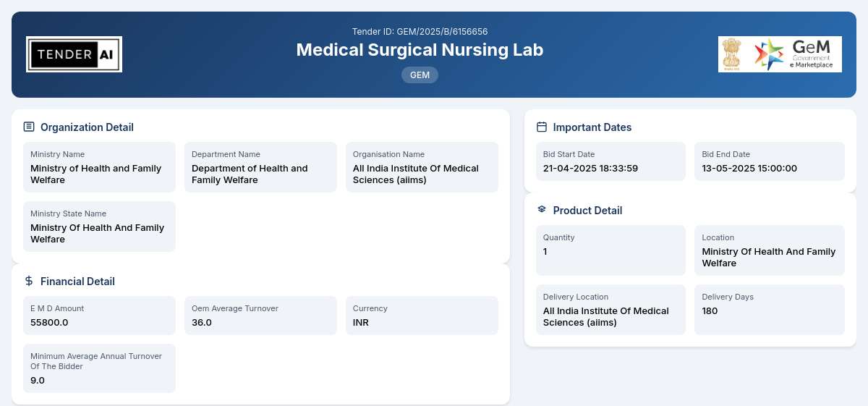Select Bid Start Date 21-04-2025 18:33:59
Viewport: 868px width, 406px height.
tap(590, 169)
